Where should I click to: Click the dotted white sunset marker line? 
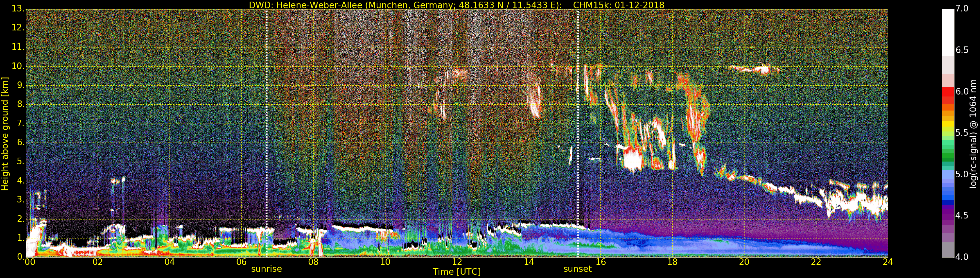point(578,133)
